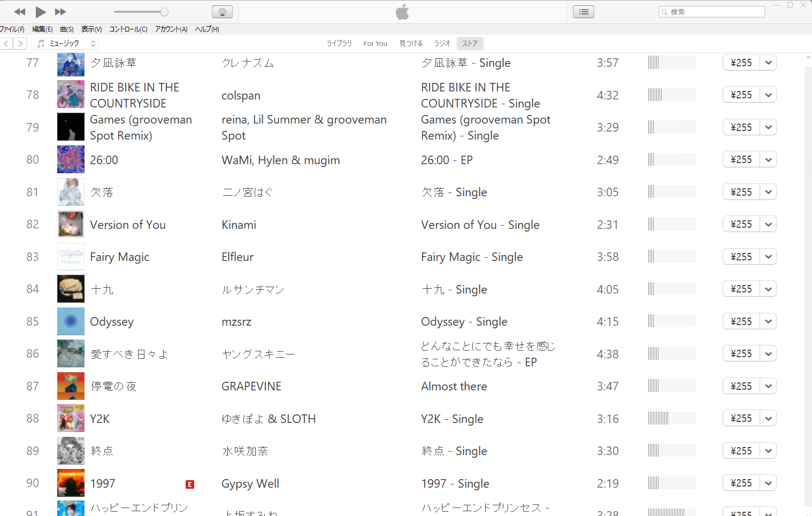Expand purchase options for 1997
Screen dimensions: 812x516
(769, 483)
